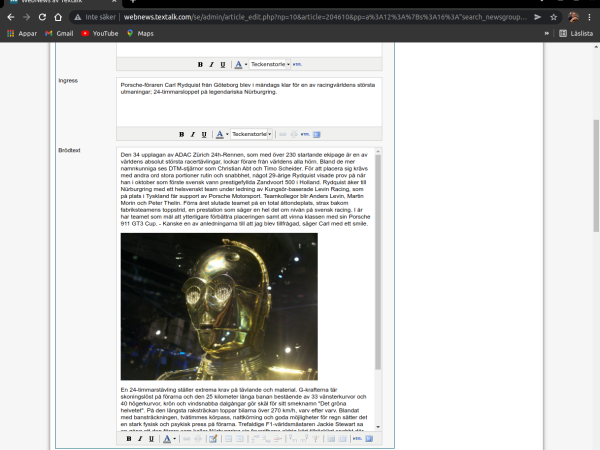Toggle bold in the top editor toolbar
This screenshot has width=600, height=450.
pos(200,64)
